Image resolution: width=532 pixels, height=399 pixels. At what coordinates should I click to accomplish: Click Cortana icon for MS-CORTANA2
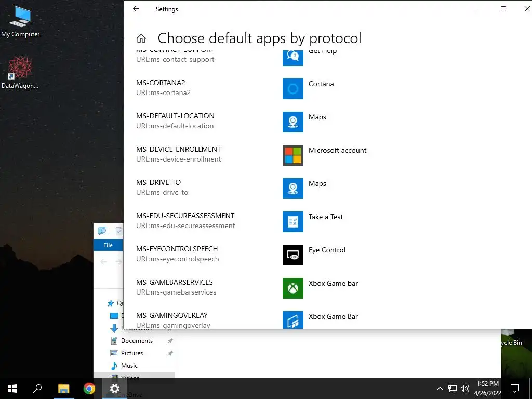click(x=293, y=89)
